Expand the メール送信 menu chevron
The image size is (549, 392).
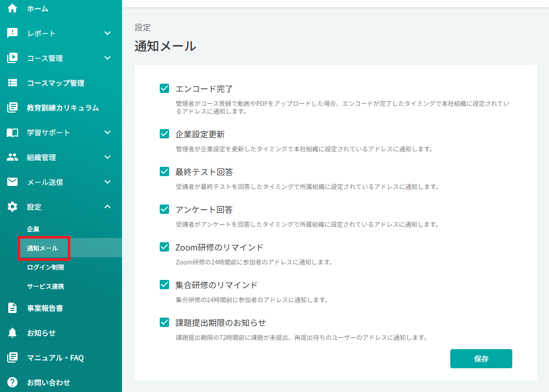pos(108,182)
